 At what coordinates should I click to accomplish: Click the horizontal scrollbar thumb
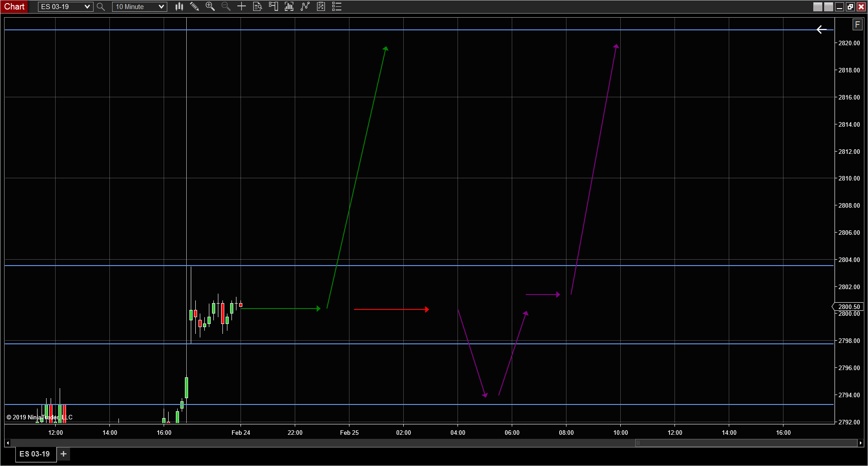(746, 443)
